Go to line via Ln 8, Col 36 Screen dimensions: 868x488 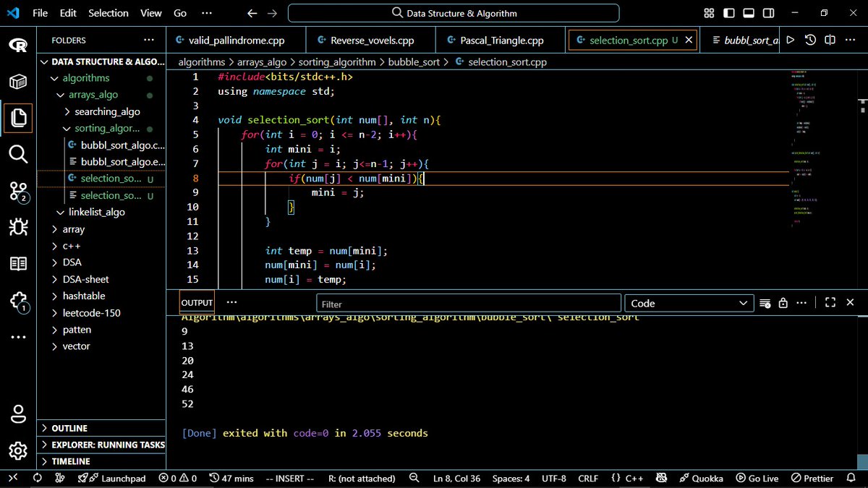point(457,478)
